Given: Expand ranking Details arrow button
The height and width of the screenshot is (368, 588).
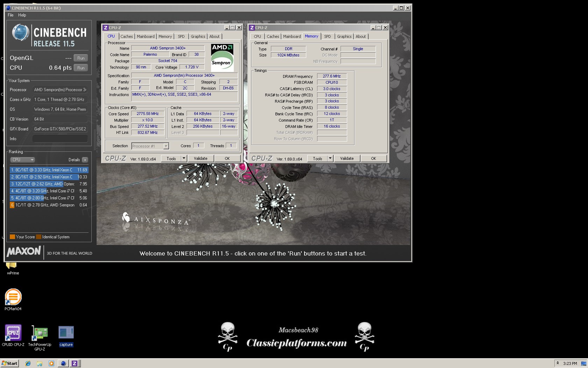Looking at the screenshot, I should [x=85, y=160].
